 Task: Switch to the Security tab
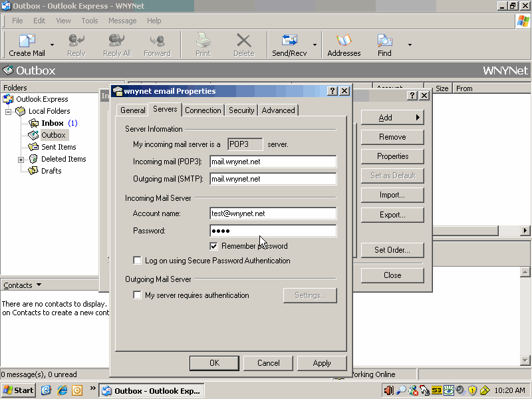pyautogui.click(x=241, y=110)
